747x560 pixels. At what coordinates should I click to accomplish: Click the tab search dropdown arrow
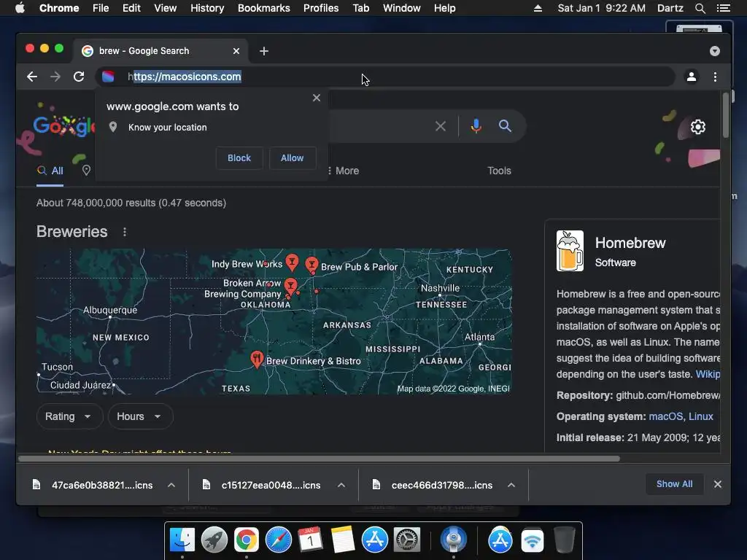[x=715, y=51]
